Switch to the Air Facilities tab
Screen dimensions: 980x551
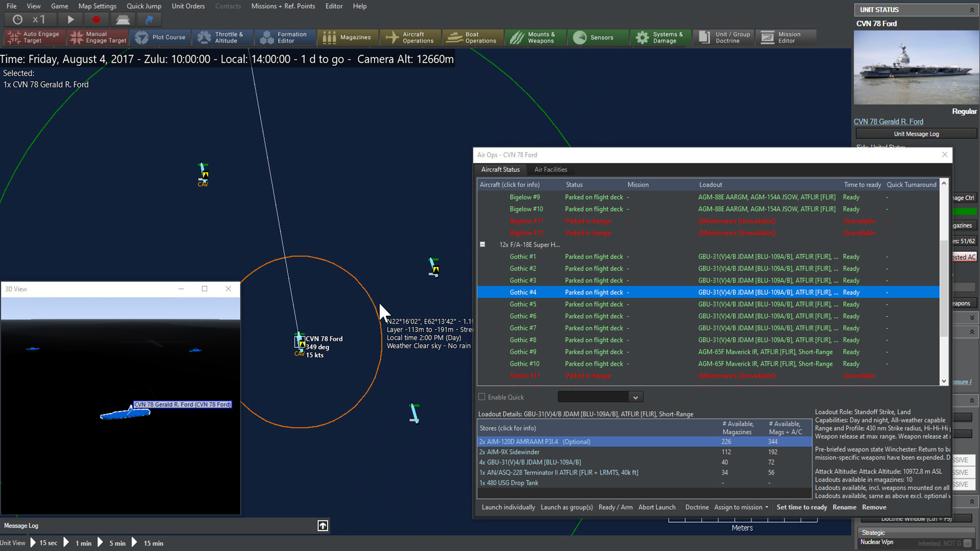point(551,169)
